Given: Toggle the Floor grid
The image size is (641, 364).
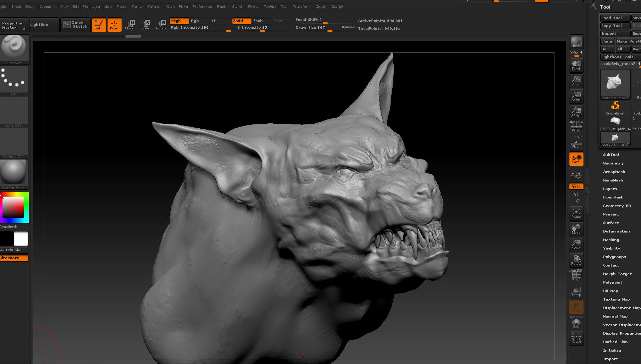Looking at the screenshot, I should coord(576,142).
